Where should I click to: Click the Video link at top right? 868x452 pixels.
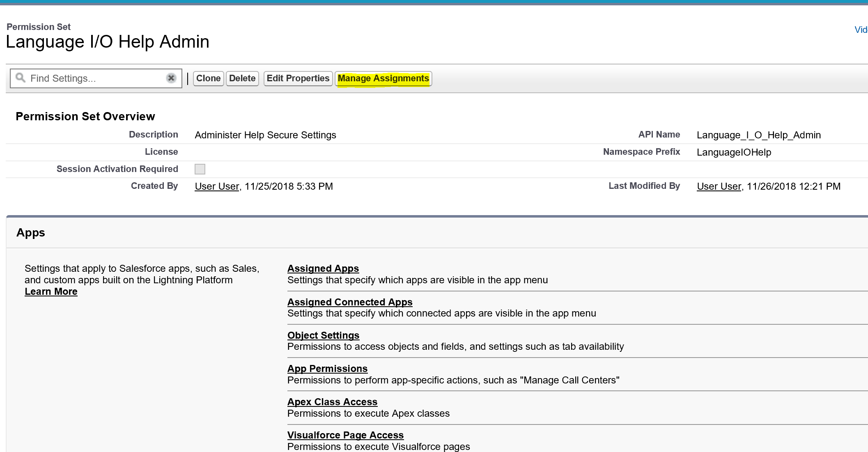pyautogui.click(x=861, y=30)
